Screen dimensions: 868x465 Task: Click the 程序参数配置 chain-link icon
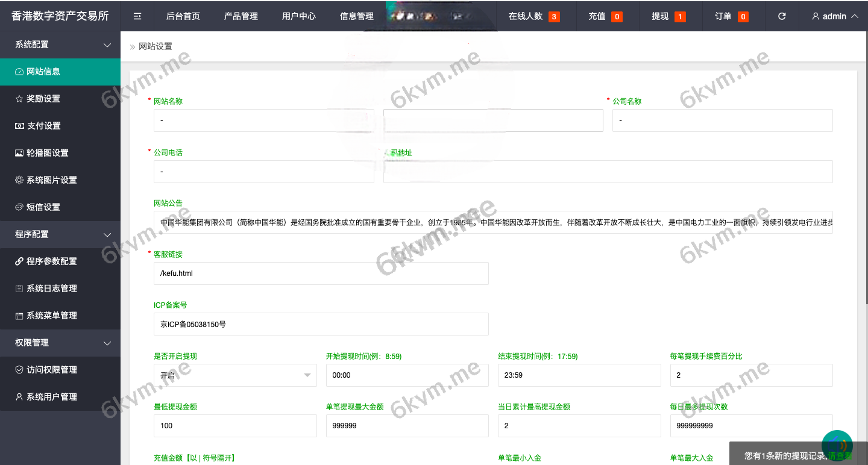click(19, 261)
